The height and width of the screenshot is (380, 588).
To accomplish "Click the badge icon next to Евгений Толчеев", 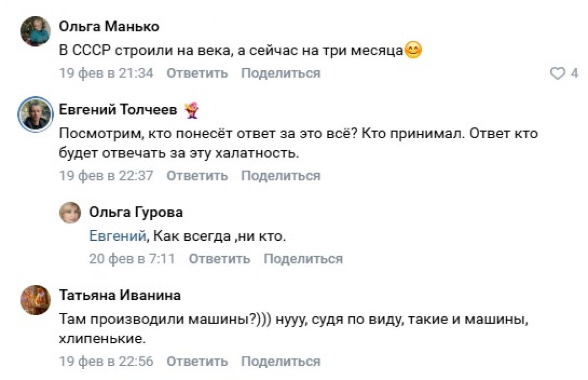I will (x=191, y=110).
